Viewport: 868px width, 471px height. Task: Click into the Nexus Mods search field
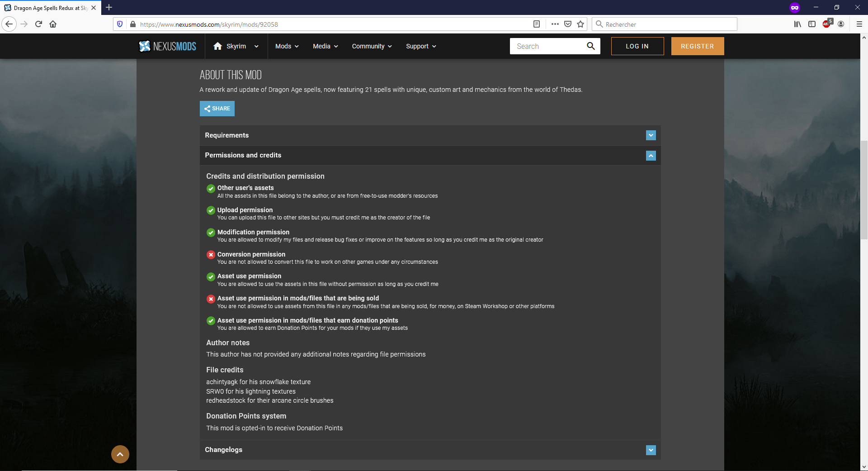(x=547, y=46)
